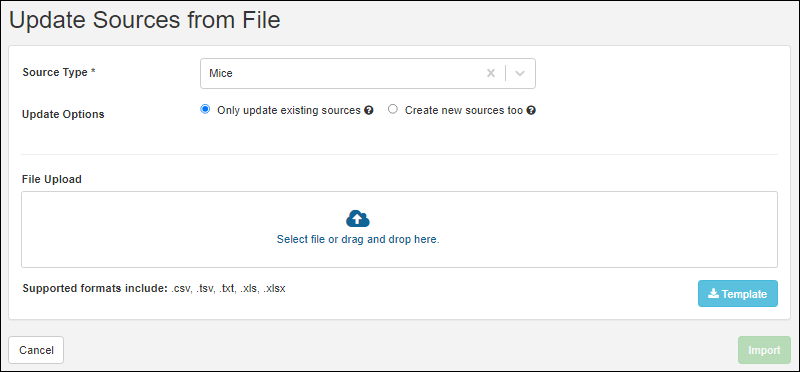Image resolution: width=800 pixels, height=372 pixels.
Task: Click the Update Sources from File heading
Action: (x=145, y=20)
